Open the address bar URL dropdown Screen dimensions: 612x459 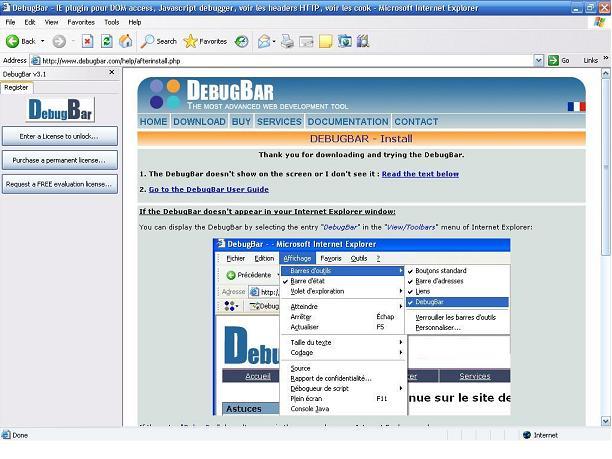tap(538, 60)
